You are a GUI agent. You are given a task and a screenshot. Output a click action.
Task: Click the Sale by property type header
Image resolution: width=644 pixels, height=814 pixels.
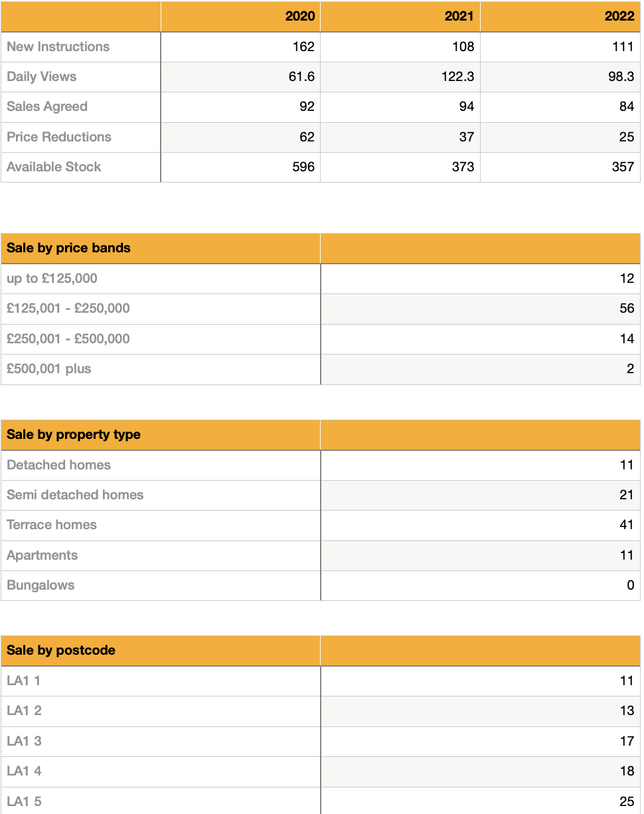click(74, 435)
